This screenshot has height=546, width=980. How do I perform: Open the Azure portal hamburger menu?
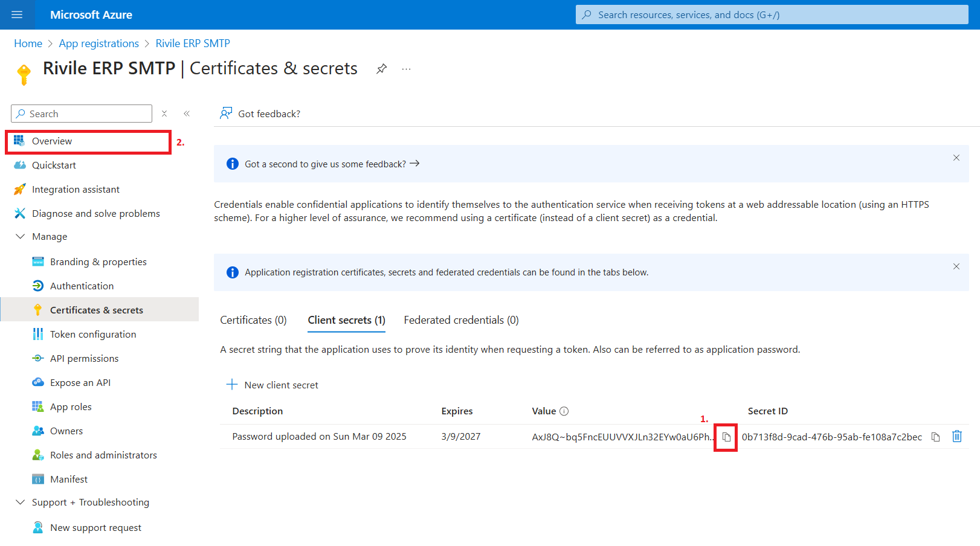pos(17,14)
